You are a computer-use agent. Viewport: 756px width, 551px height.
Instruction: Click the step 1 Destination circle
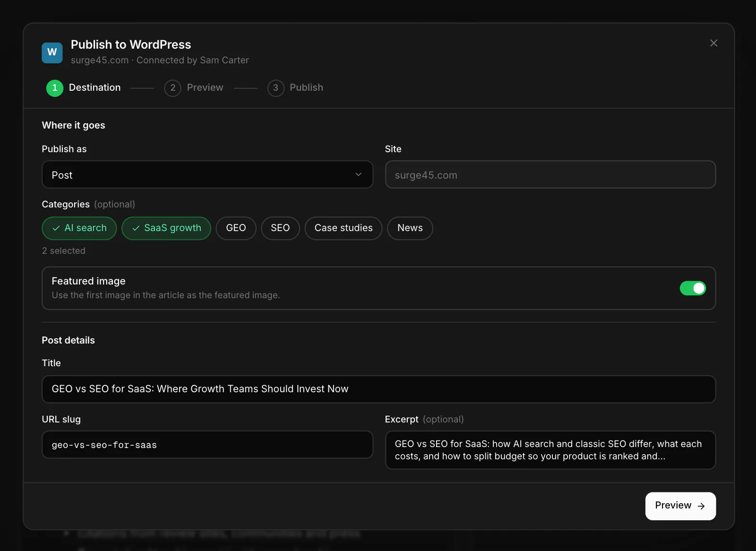[55, 88]
